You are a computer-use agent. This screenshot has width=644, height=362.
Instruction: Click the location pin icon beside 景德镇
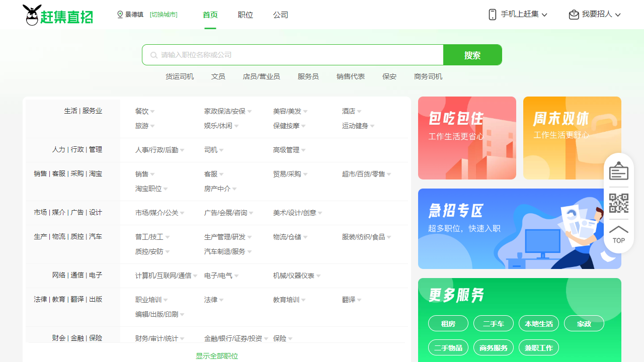coord(120,15)
